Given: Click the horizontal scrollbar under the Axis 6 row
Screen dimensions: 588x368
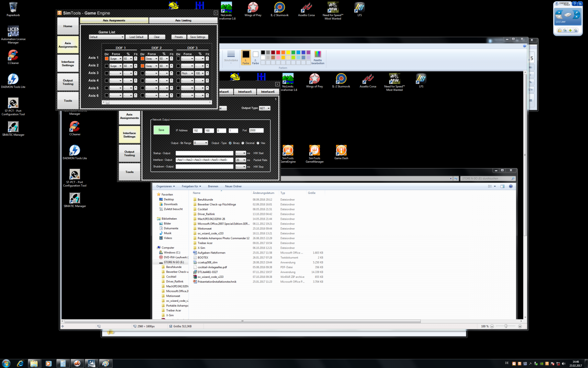Looking at the screenshot, I should [x=157, y=102].
